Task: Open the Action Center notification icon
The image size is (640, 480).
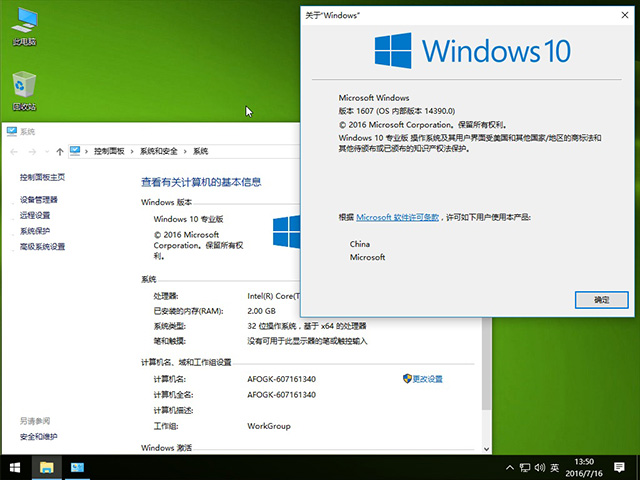Action: point(620,467)
